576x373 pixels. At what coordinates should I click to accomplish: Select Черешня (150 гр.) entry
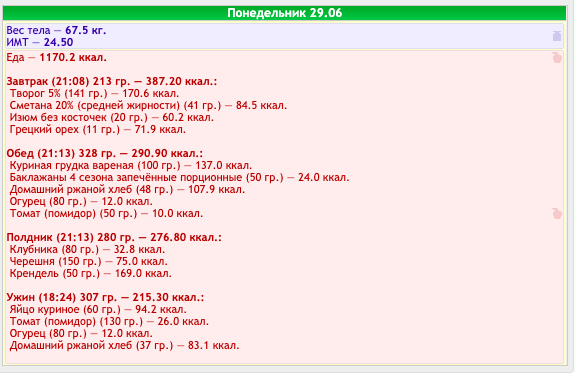click(89, 262)
